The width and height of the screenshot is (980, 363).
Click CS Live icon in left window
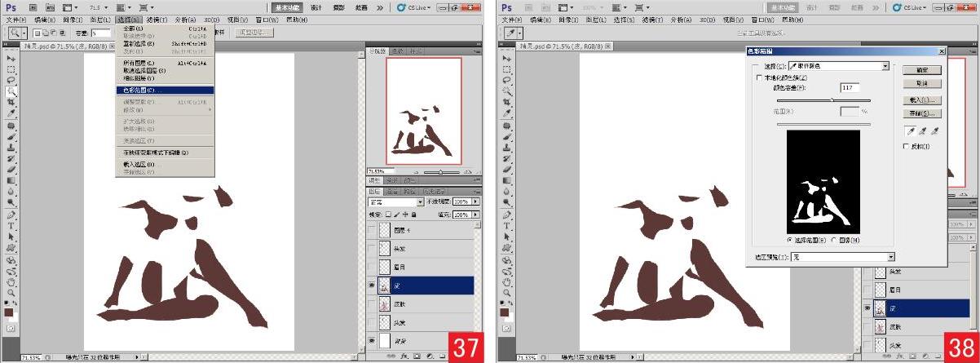point(402,7)
